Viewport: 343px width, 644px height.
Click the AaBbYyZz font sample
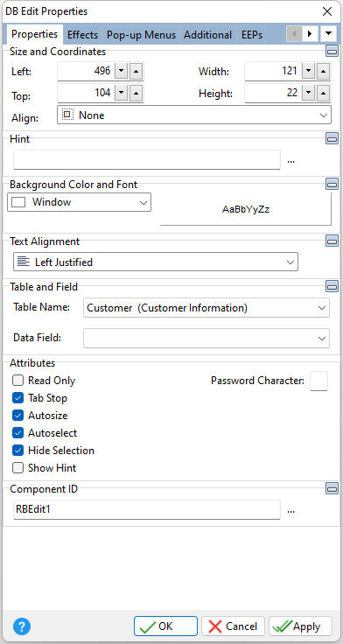(x=246, y=209)
